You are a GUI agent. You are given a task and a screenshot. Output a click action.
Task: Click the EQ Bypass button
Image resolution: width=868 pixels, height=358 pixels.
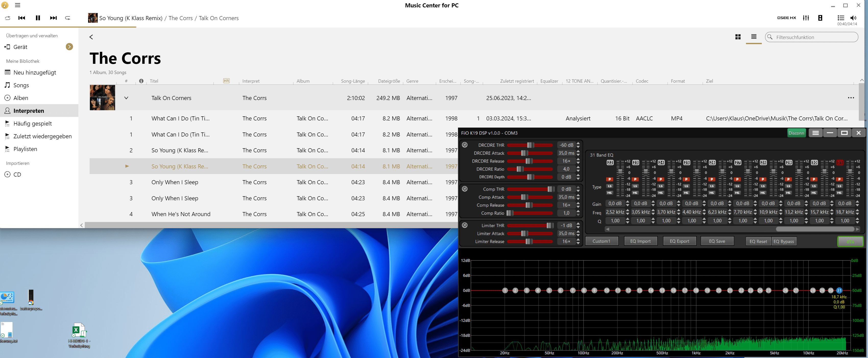[x=783, y=241]
